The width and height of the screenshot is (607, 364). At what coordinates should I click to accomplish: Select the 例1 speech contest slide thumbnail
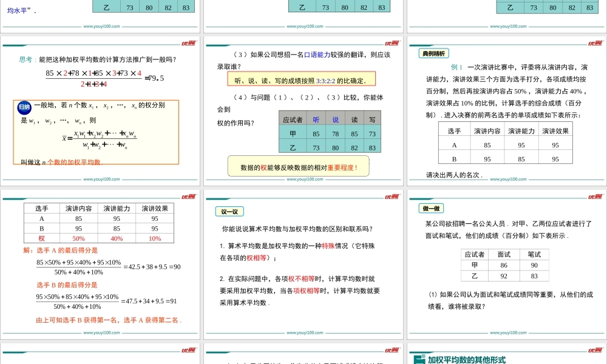507,109
